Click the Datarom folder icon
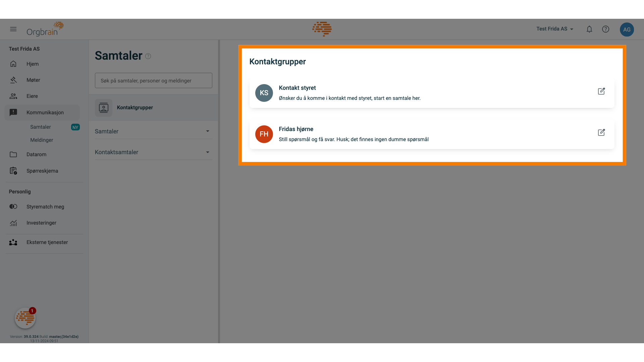The height and width of the screenshot is (362, 644). pos(13,155)
